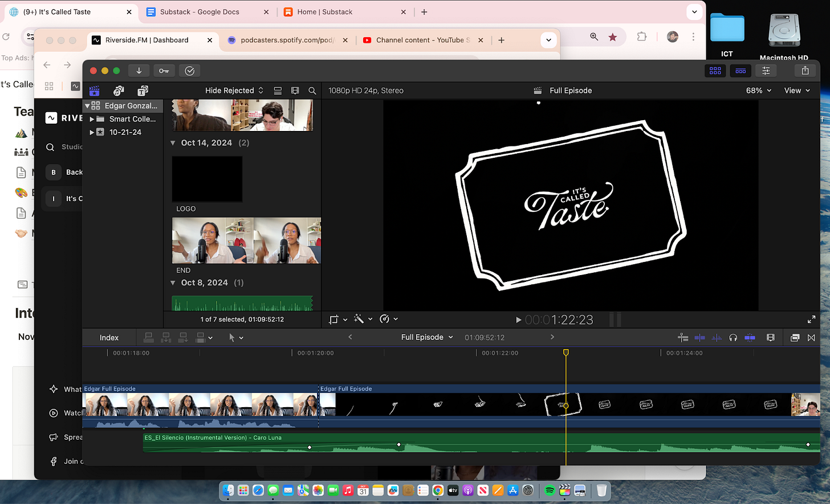Collapse the Oct 14, 2024 group
The height and width of the screenshot is (504, 830).
click(173, 143)
